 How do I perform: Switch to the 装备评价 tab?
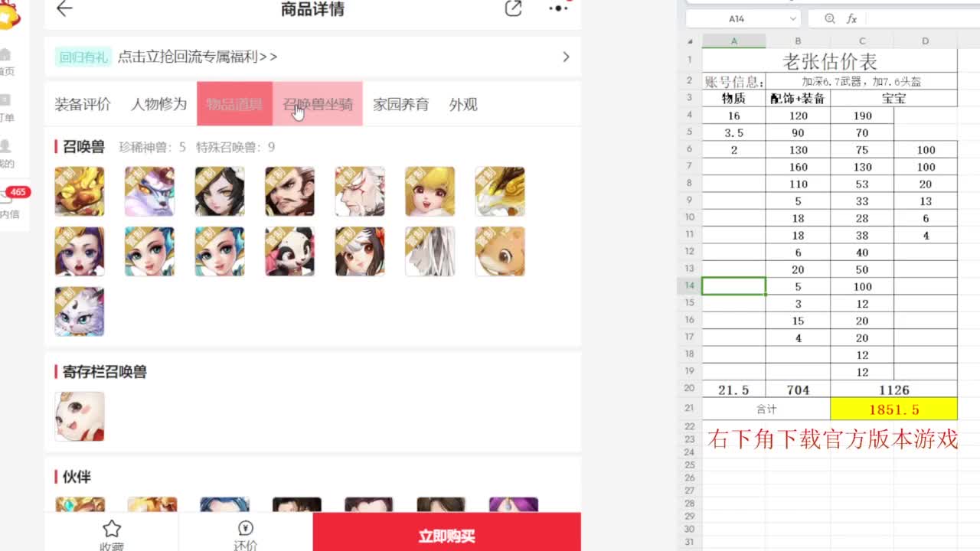(x=83, y=104)
